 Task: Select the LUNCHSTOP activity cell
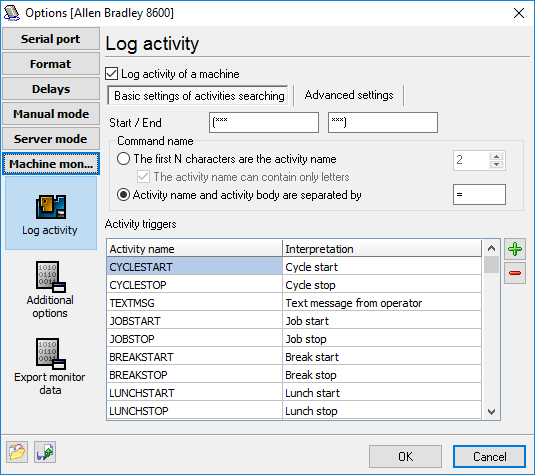[194, 411]
